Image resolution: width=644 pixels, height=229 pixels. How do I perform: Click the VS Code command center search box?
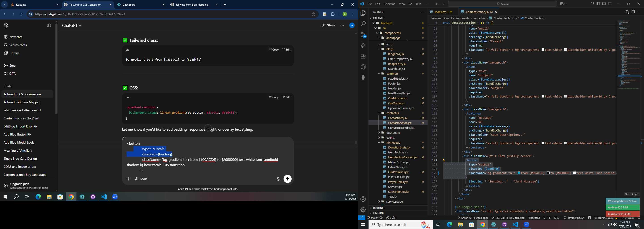[502, 4]
